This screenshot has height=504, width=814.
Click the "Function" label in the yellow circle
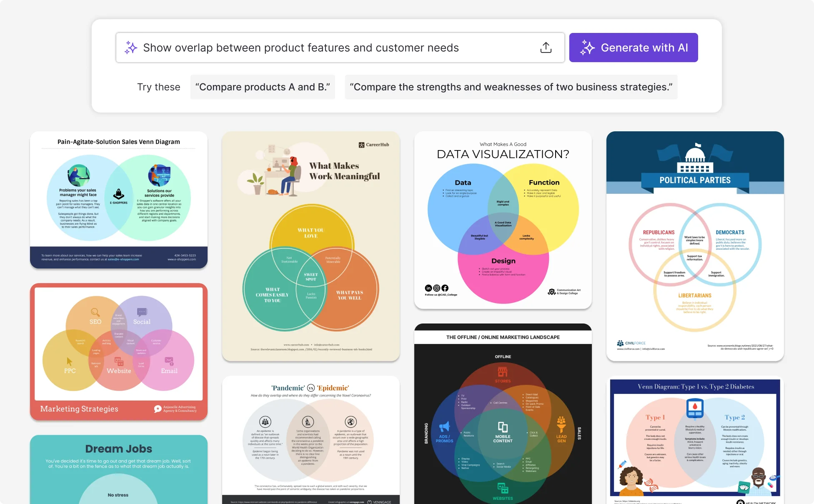[544, 183]
